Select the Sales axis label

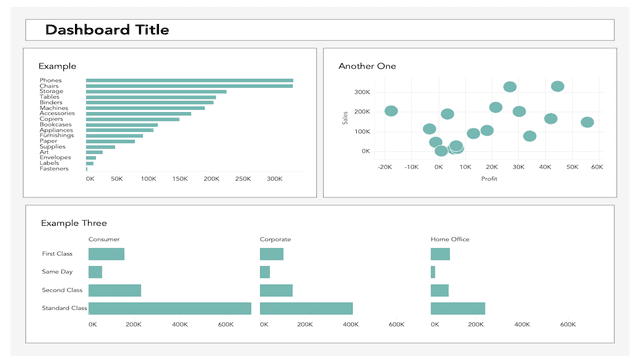pos(345,118)
